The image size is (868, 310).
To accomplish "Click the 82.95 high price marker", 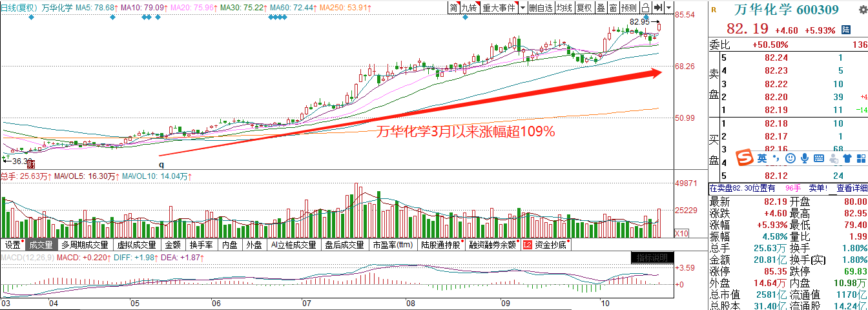I will coord(638,21).
